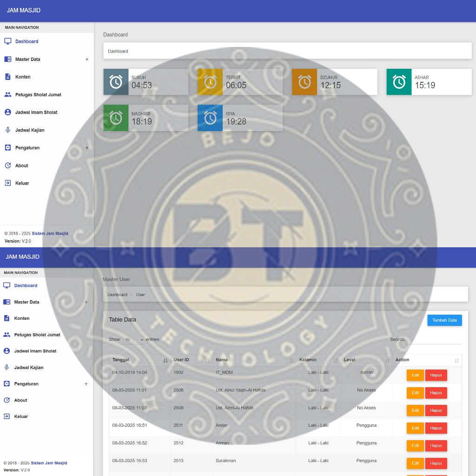Sort the table by the User ID column
Screen dimensions: 476x476
[191, 360]
